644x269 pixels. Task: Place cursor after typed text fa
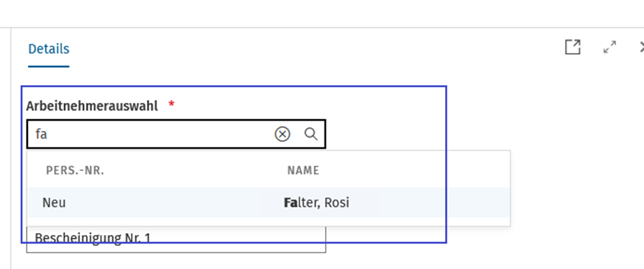click(48, 134)
